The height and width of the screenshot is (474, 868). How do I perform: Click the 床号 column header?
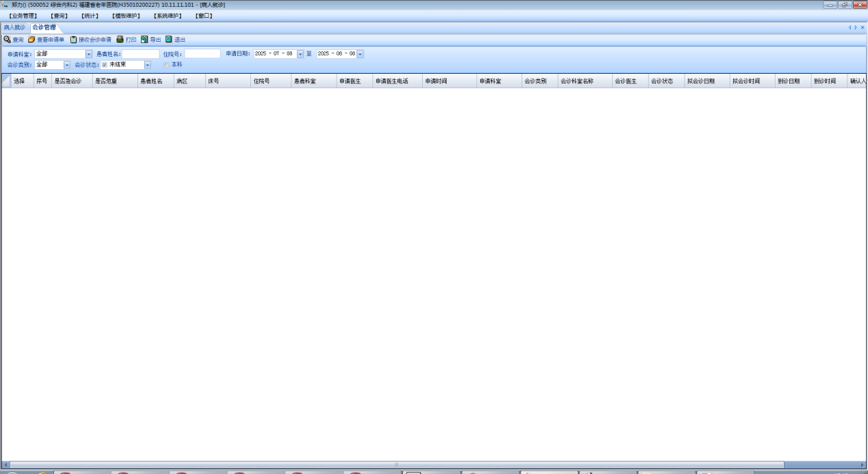click(x=228, y=81)
